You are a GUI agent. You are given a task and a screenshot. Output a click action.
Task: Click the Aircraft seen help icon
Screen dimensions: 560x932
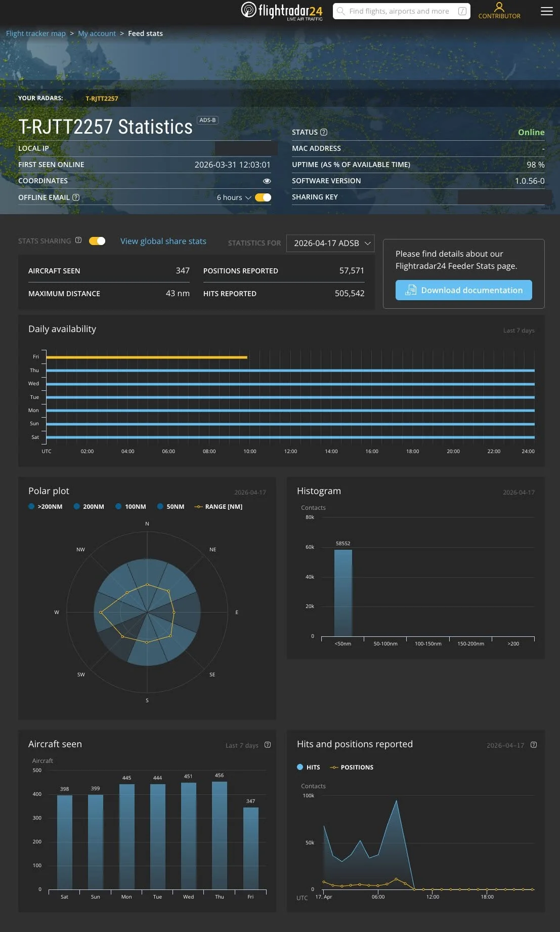point(268,745)
